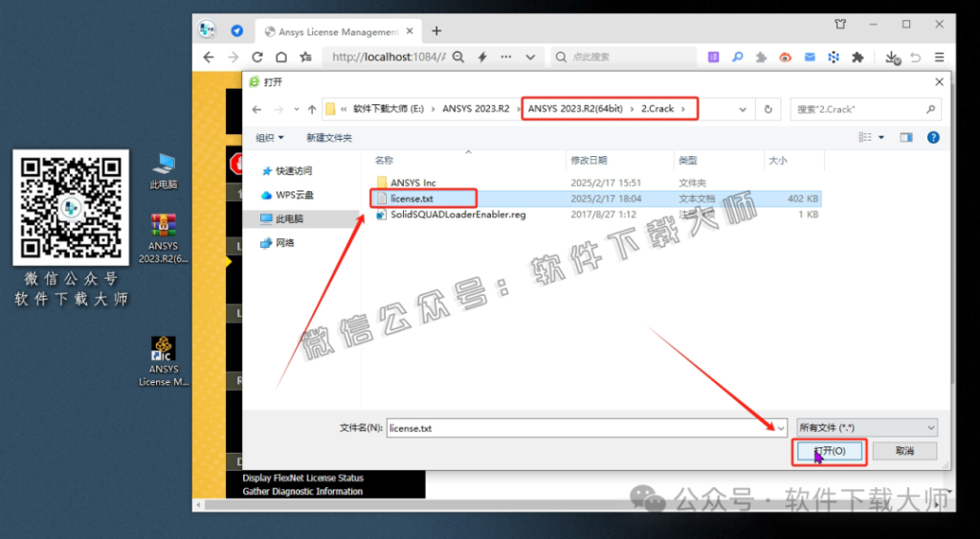Open the dialog's recent locations dropdown
This screenshot has width=980, height=539.
coord(297,109)
